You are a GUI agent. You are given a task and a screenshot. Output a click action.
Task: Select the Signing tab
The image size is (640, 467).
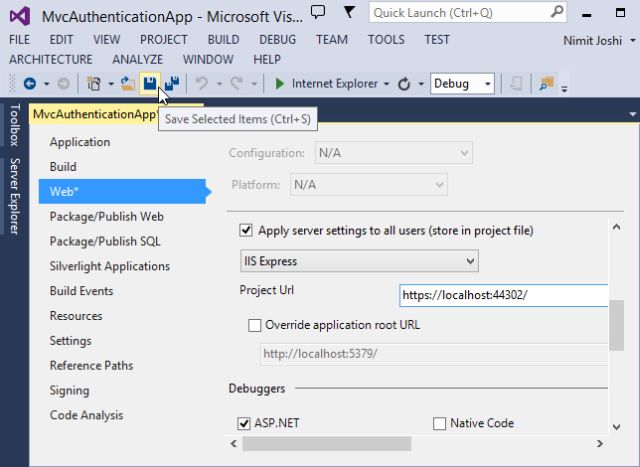point(69,390)
